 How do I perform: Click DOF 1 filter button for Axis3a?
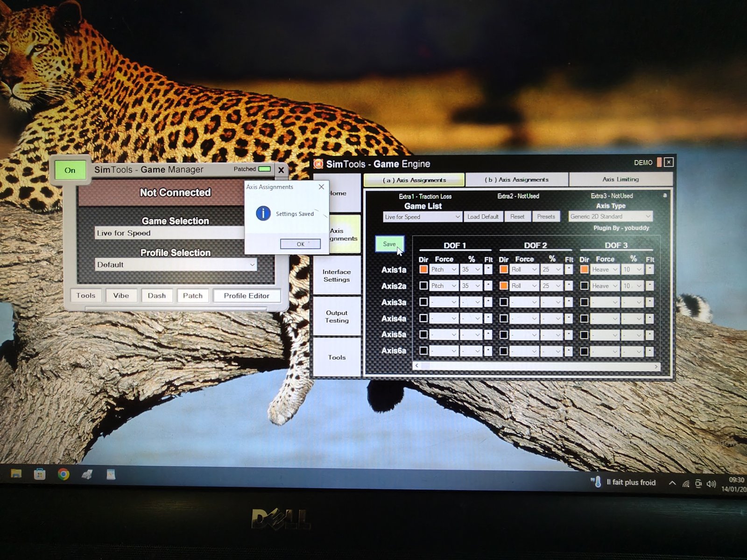coord(488,302)
